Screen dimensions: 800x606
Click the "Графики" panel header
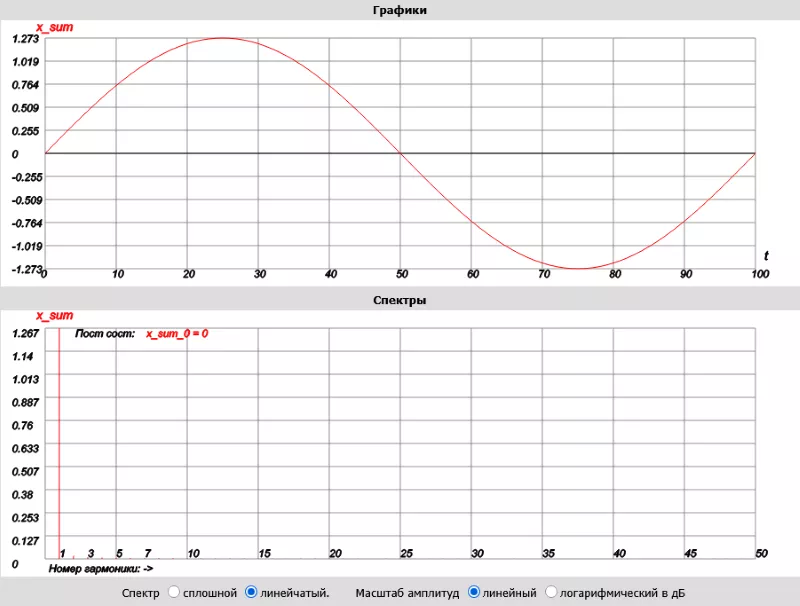400,9
